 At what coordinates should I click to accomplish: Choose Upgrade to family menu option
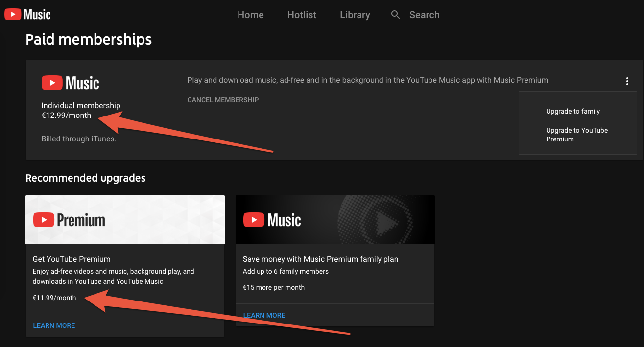click(x=573, y=111)
